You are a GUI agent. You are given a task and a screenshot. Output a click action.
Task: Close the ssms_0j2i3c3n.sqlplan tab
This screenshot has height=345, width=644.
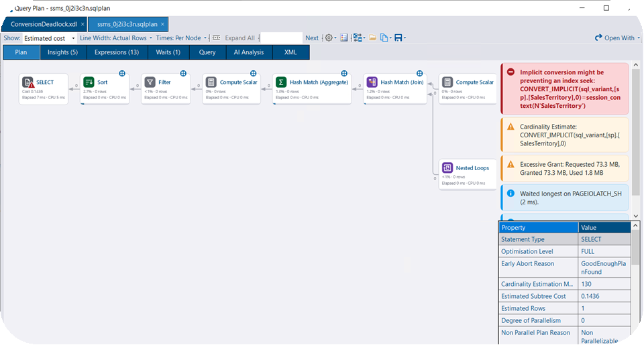162,24
